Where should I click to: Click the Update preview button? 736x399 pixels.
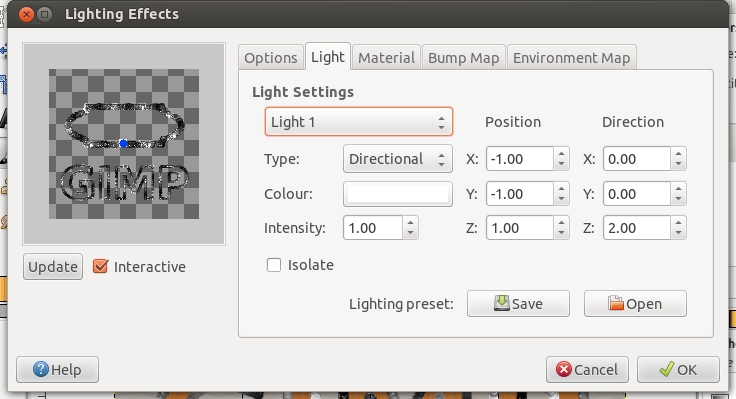pyautogui.click(x=53, y=267)
